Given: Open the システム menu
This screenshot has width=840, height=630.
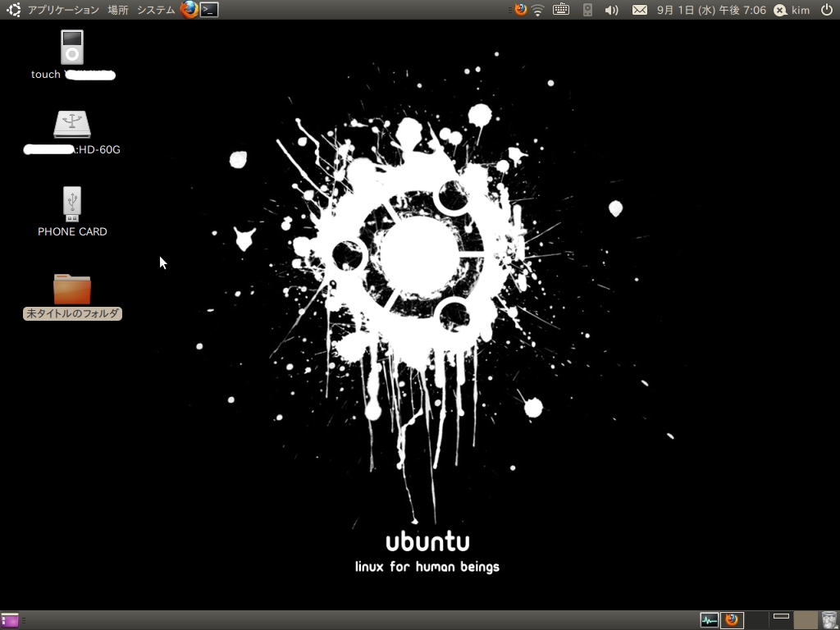Looking at the screenshot, I should click(155, 10).
